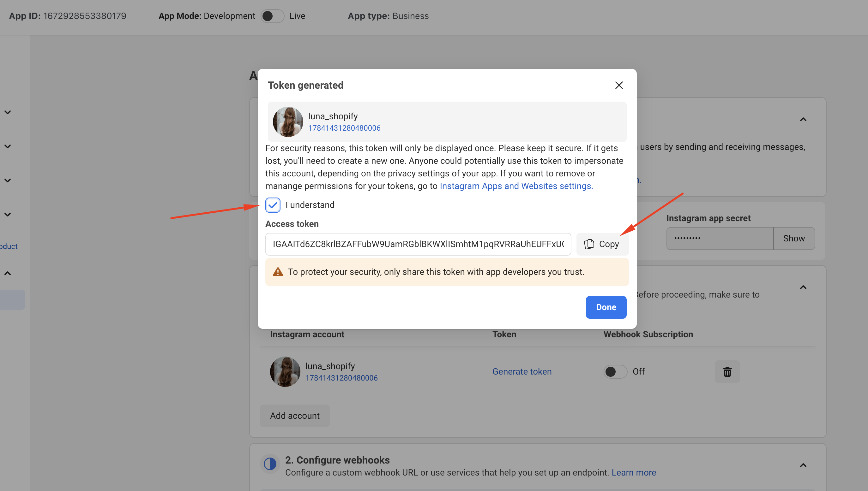Close the Token generated dialog
Screen dimensions: 868x491
(618, 85)
